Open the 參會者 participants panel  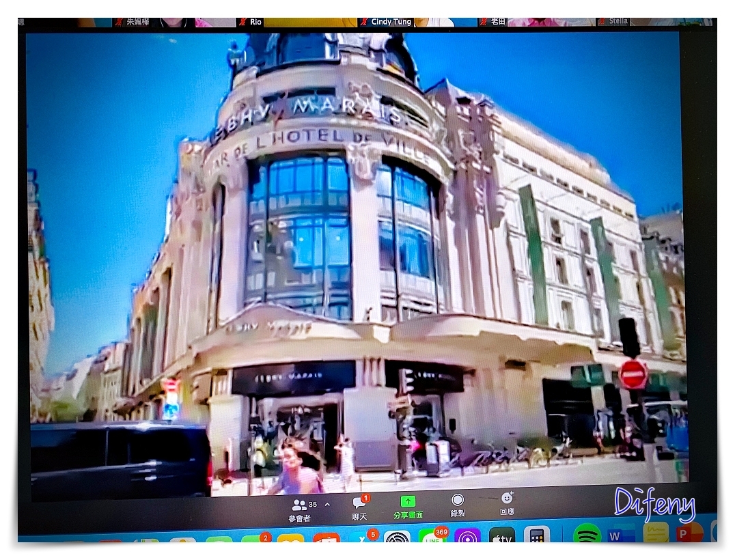click(x=304, y=509)
